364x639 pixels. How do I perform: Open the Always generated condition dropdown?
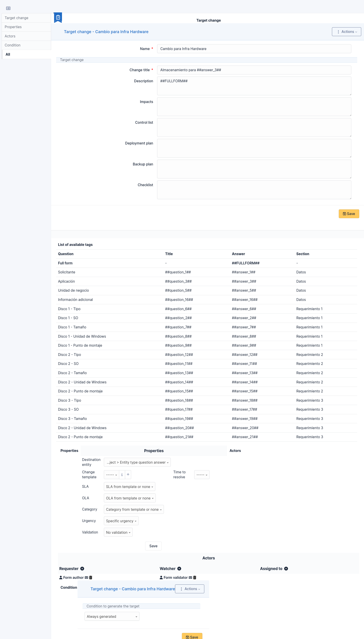(112, 616)
